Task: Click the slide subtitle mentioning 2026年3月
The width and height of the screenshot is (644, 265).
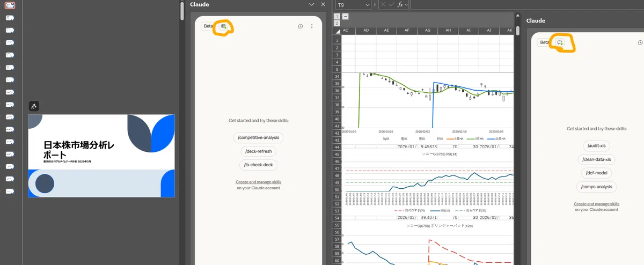Action: tap(67, 161)
